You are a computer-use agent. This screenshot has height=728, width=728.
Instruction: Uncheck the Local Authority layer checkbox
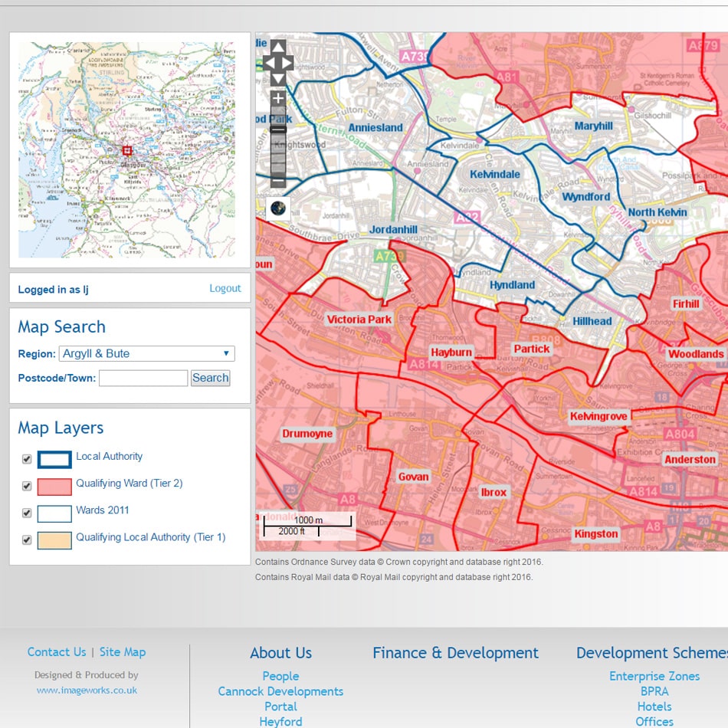pyautogui.click(x=27, y=460)
